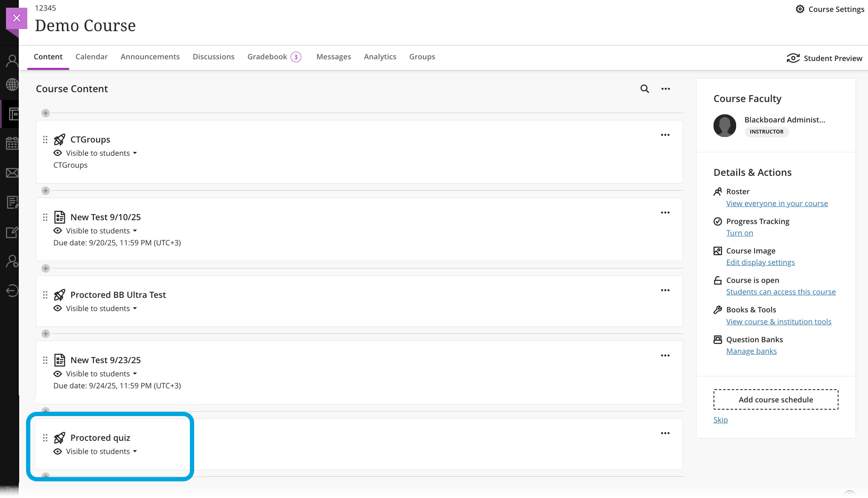Click Blackboard Administrator profile avatar
Screen dimensions: 868x498
(725, 125)
